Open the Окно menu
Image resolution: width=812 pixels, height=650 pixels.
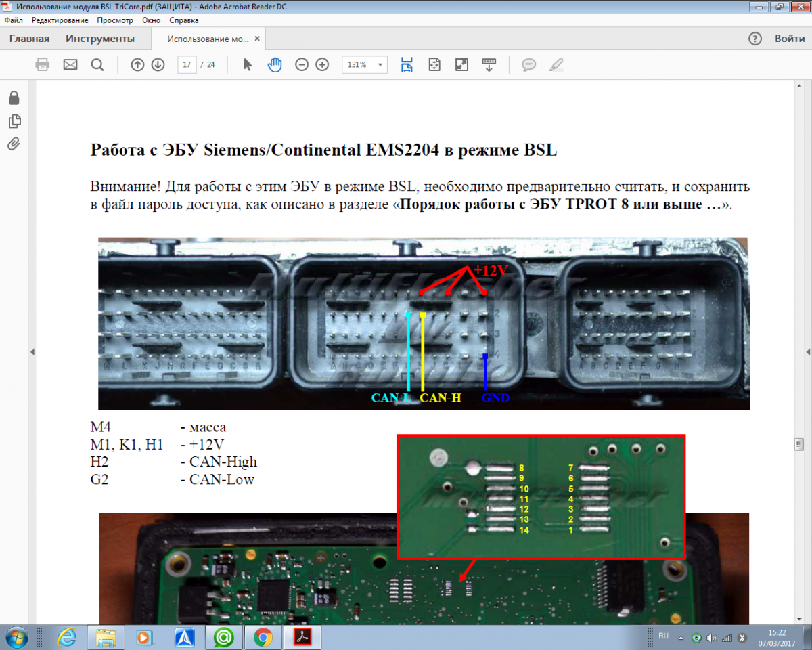151,20
